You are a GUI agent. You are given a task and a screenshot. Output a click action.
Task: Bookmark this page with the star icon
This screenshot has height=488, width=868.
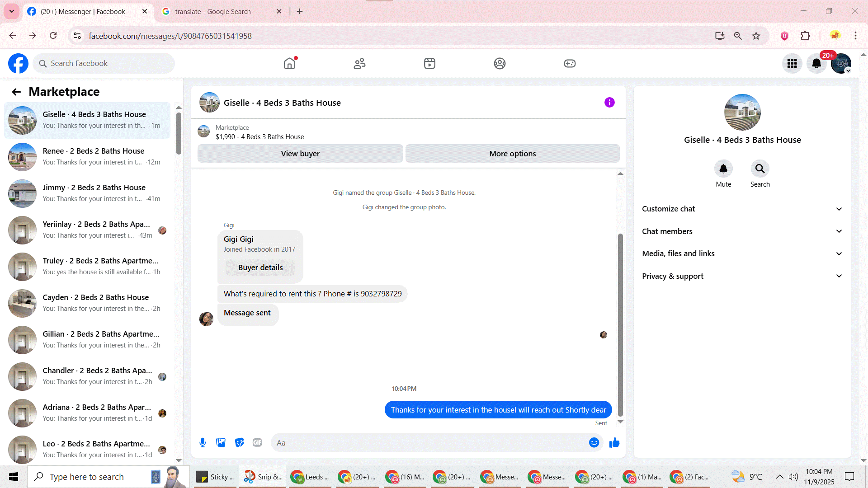[756, 36]
